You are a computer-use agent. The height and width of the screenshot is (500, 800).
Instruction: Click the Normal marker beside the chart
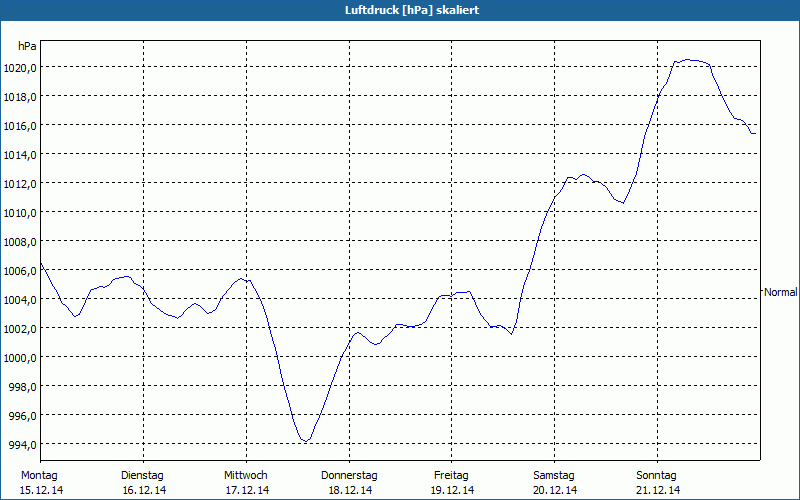coord(781,292)
